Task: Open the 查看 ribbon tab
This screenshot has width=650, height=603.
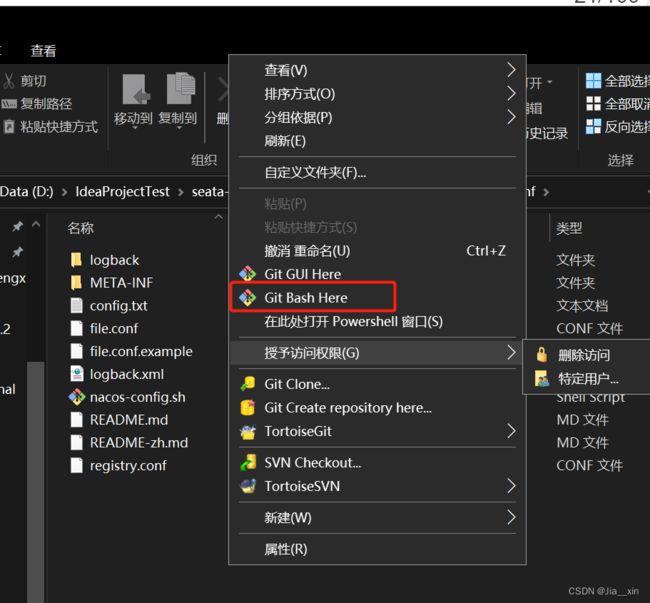Action: (43, 51)
